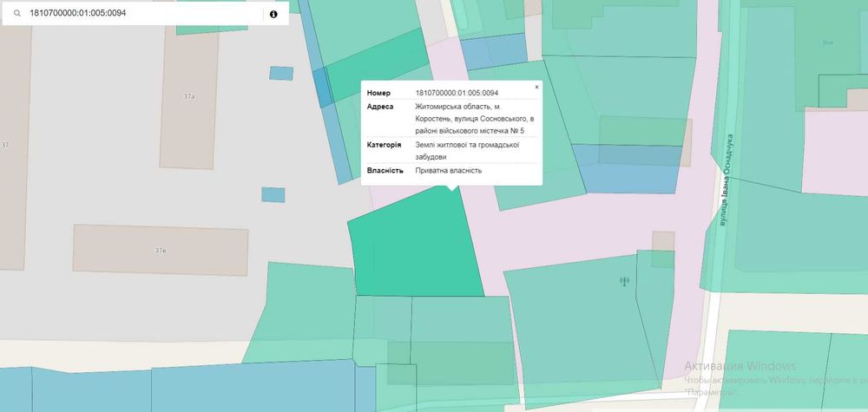868x412 pixels.
Task: Click the Приватна власність value
Action: (449, 170)
